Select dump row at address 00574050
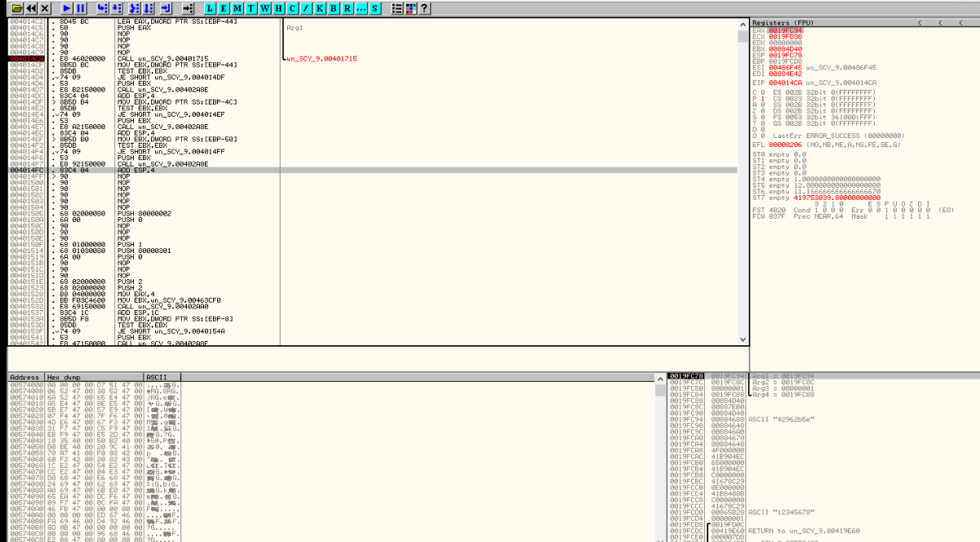 [94, 447]
